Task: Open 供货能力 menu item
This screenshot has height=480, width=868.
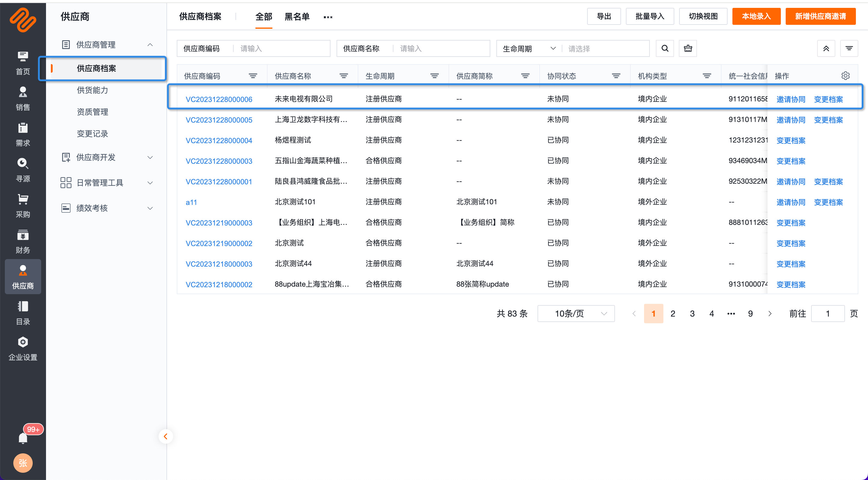Action: (92, 90)
